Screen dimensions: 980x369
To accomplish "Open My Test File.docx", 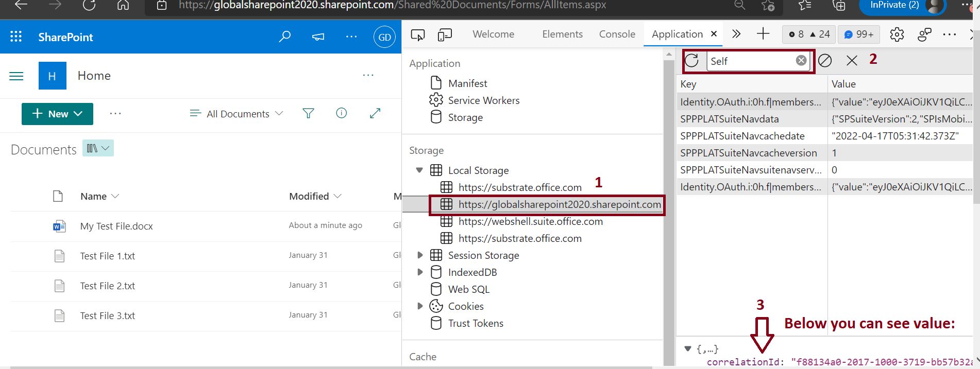I will (116, 226).
